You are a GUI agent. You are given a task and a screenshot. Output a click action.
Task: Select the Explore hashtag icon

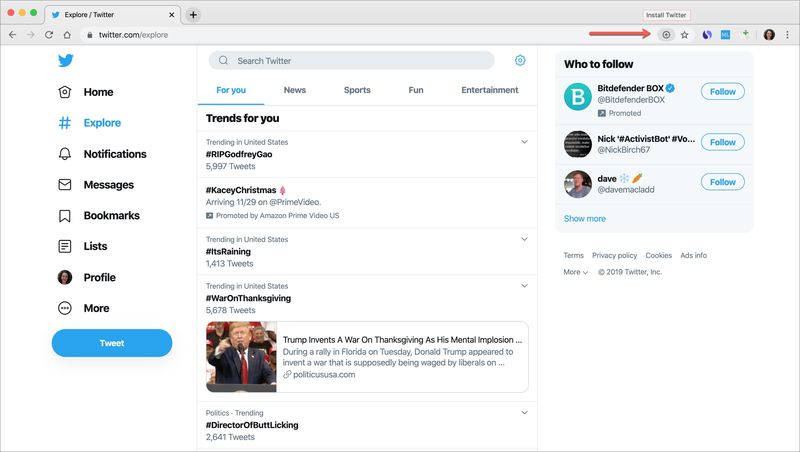point(65,122)
